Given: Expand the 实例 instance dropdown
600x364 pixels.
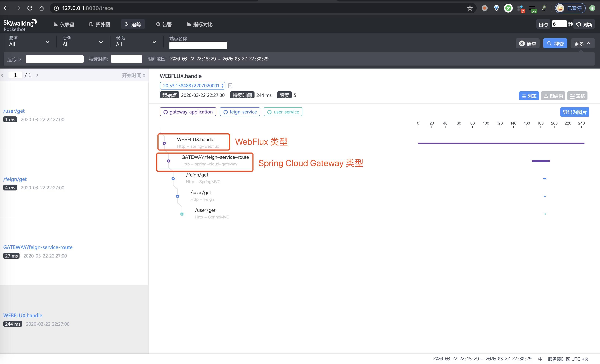Looking at the screenshot, I should click(83, 41).
